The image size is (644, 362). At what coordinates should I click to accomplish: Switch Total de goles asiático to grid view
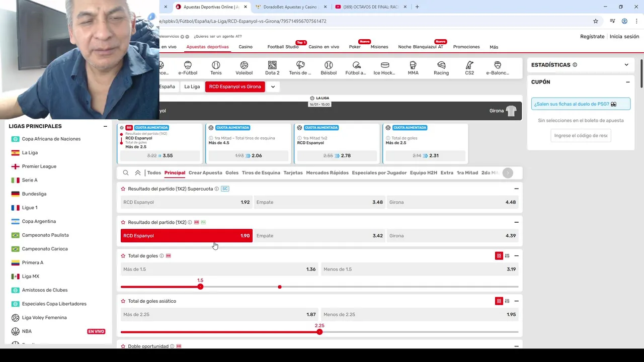click(x=499, y=301)
